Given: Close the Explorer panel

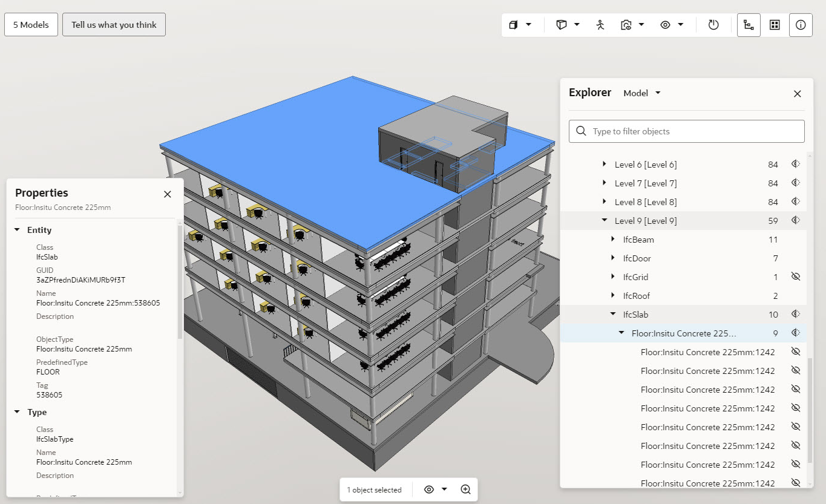Looking at the screenshot, I should [x=797, y=94].
